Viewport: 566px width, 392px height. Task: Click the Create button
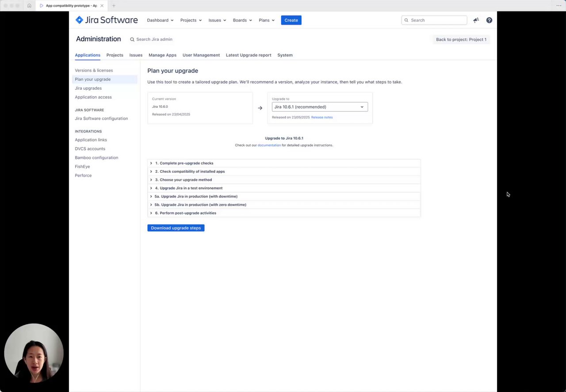[x=291, y=20]
